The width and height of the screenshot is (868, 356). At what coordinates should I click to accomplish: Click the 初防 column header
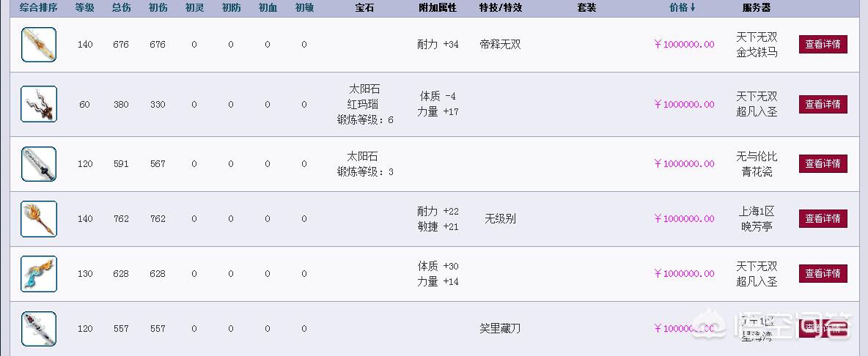point(231,8)
